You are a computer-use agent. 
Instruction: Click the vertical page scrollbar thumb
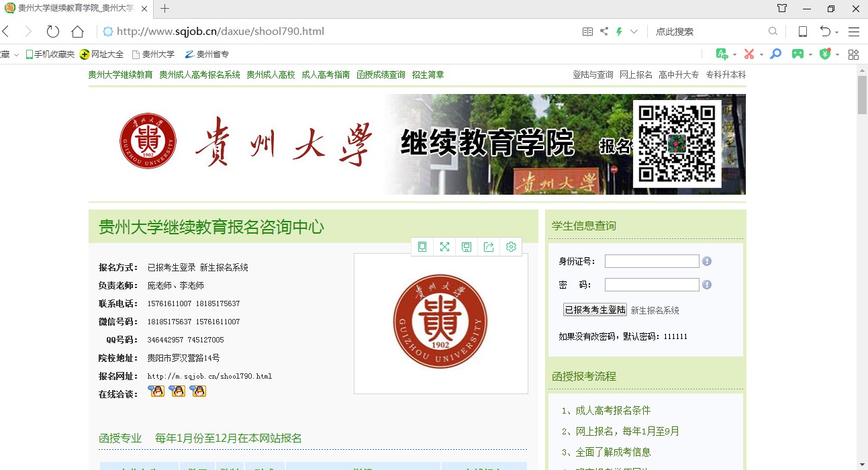[862, 95]
